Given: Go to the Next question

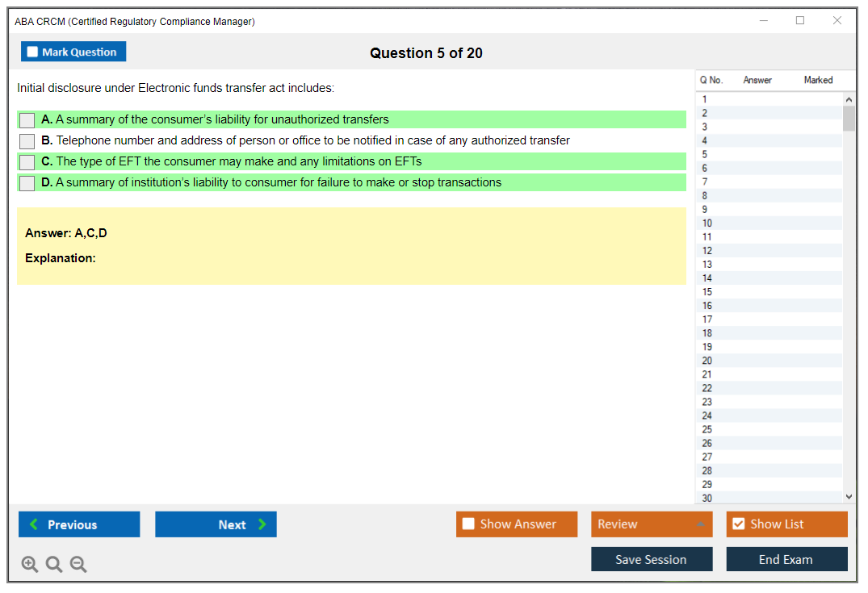Looking at the screenshot, I should (x=216, y=524).
